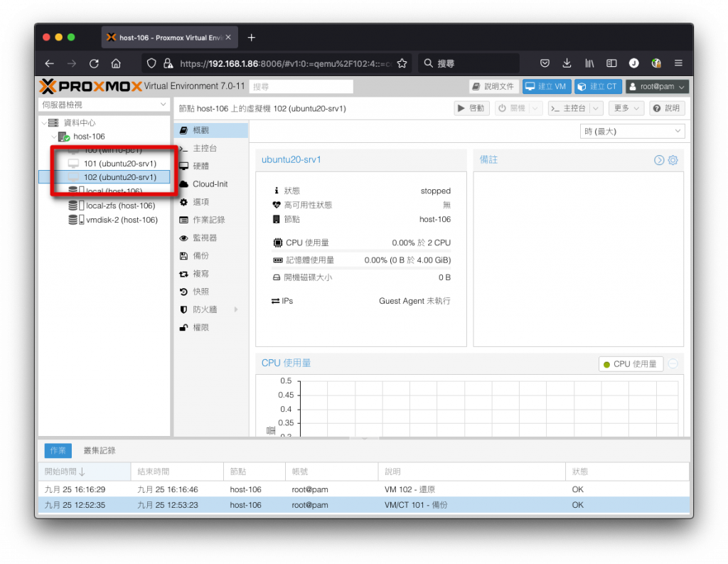The image size is (728, 564).
Task: Open 概觀 summary section
Action: [x=210, y=131]
